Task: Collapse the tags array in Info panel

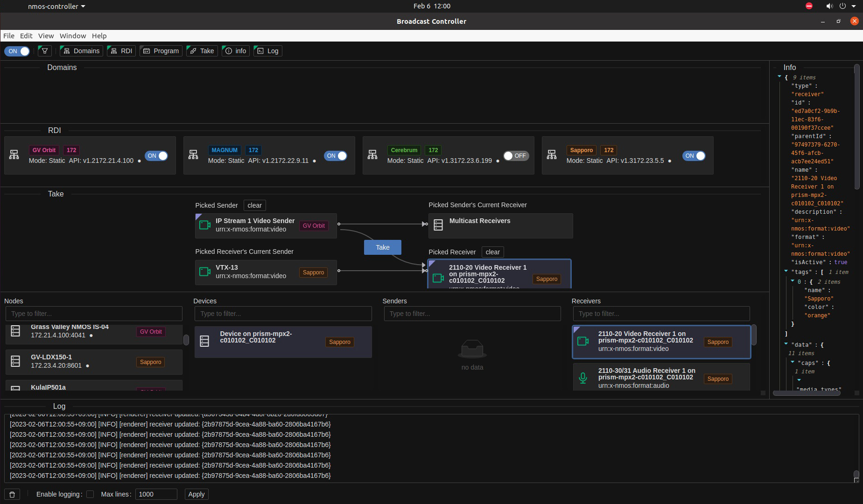Action: 786,271
